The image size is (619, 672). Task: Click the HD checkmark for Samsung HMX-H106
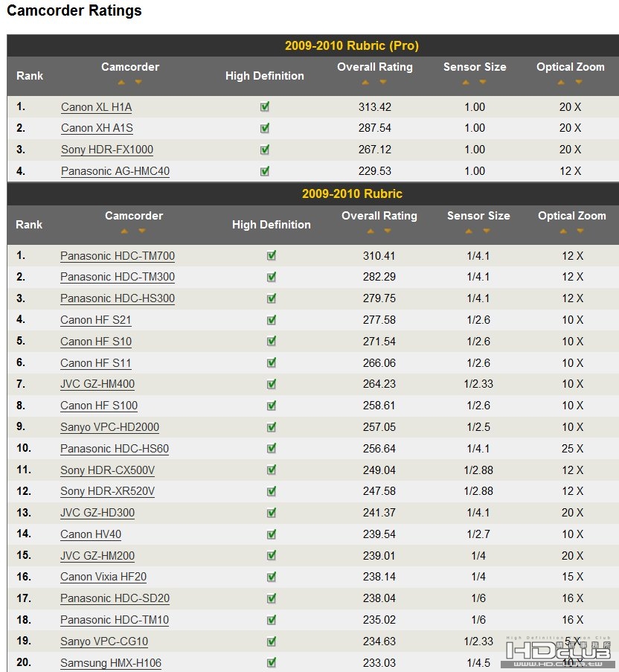[271, 662]
